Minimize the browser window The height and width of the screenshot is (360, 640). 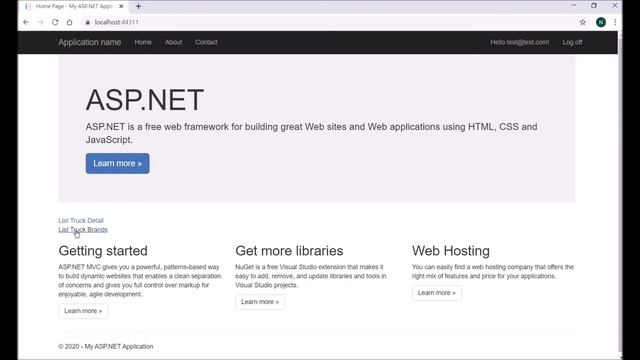pyautogui.click(x=573, y=6)
